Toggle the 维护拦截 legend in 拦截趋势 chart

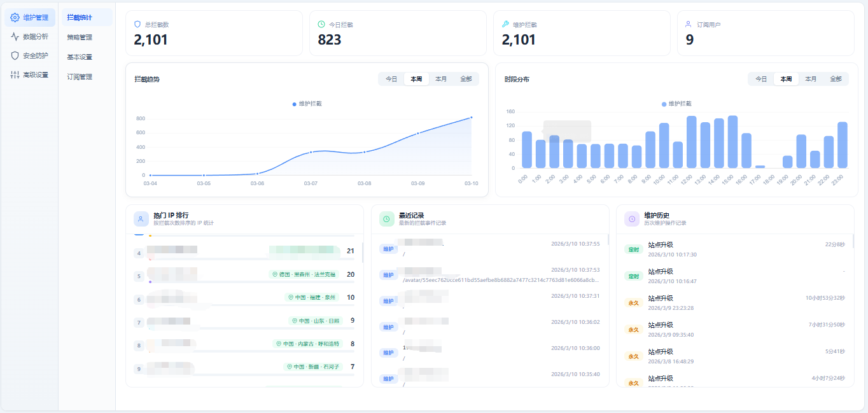[x=307, y=104]
